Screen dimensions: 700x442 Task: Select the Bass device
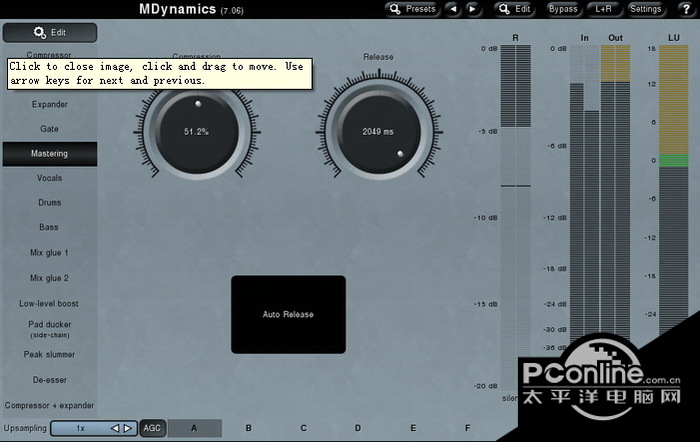coord(50,227)
